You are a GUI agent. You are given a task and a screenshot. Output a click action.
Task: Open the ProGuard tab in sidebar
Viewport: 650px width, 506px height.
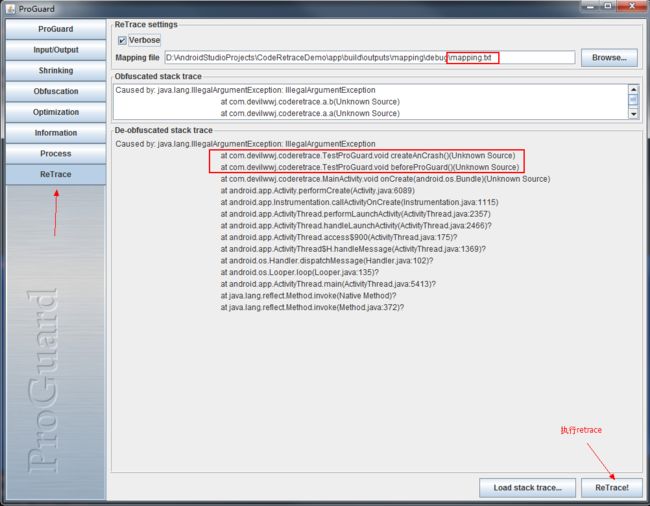coord(56,29)
